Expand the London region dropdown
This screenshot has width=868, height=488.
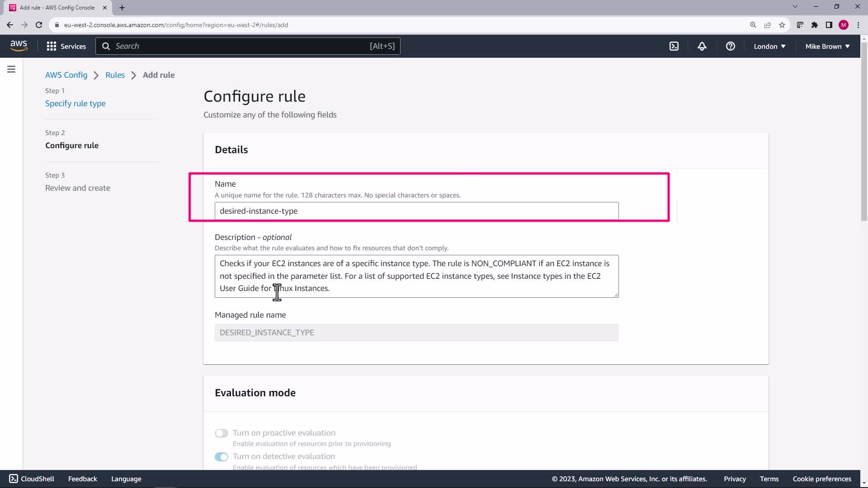click(769, 47)
